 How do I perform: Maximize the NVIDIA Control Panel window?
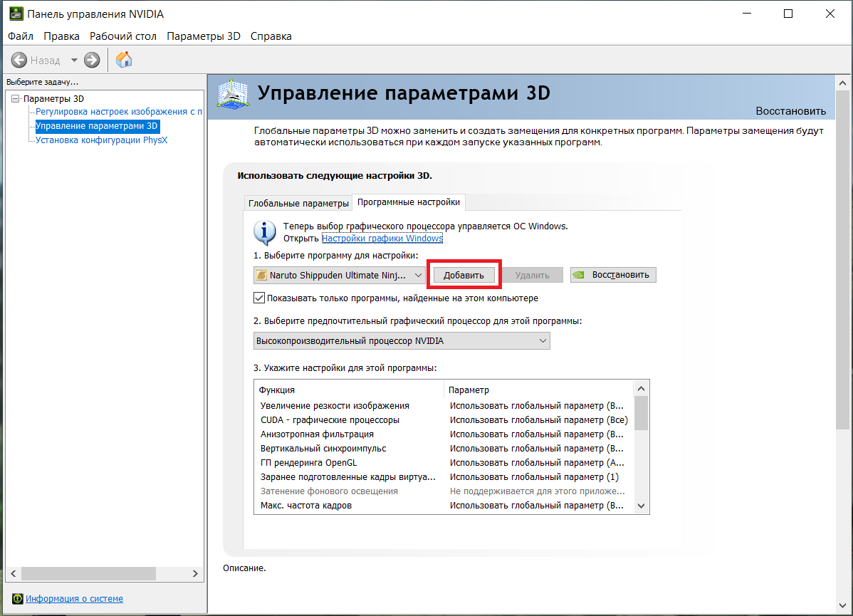(x=788, y=14)
